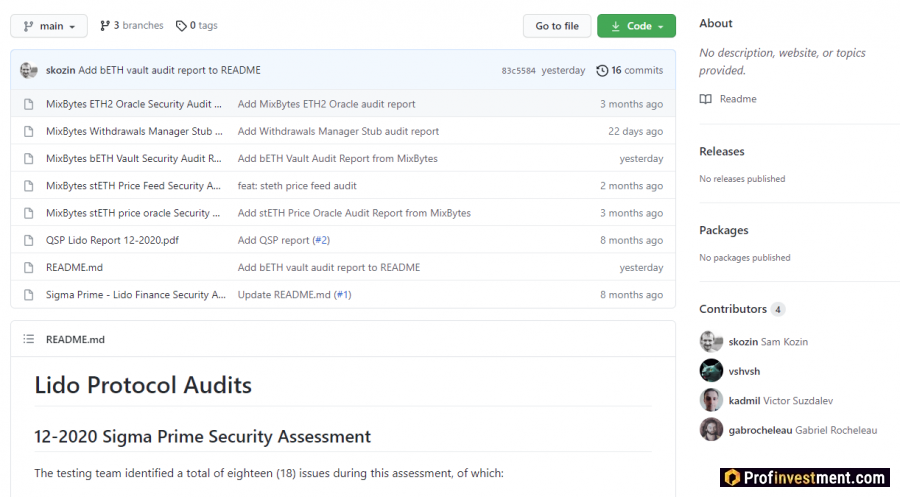Click the clock history icon beside commits

[602, 70]
